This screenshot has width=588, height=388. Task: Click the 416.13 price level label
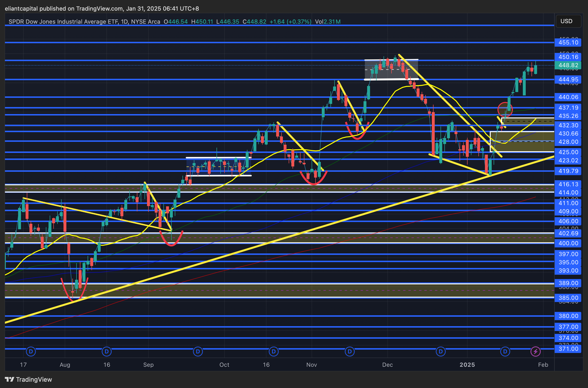tap(568, 184)
